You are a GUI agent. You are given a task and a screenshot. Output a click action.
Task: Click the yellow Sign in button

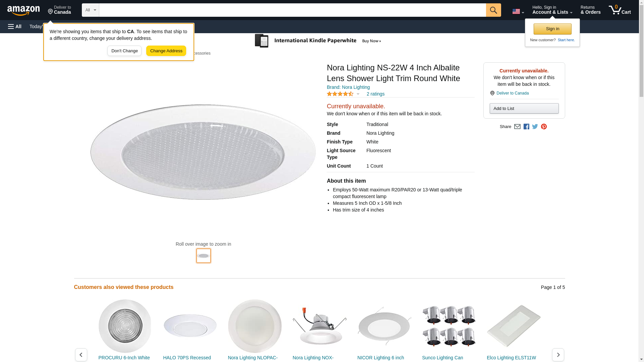[x=552, y=29]
